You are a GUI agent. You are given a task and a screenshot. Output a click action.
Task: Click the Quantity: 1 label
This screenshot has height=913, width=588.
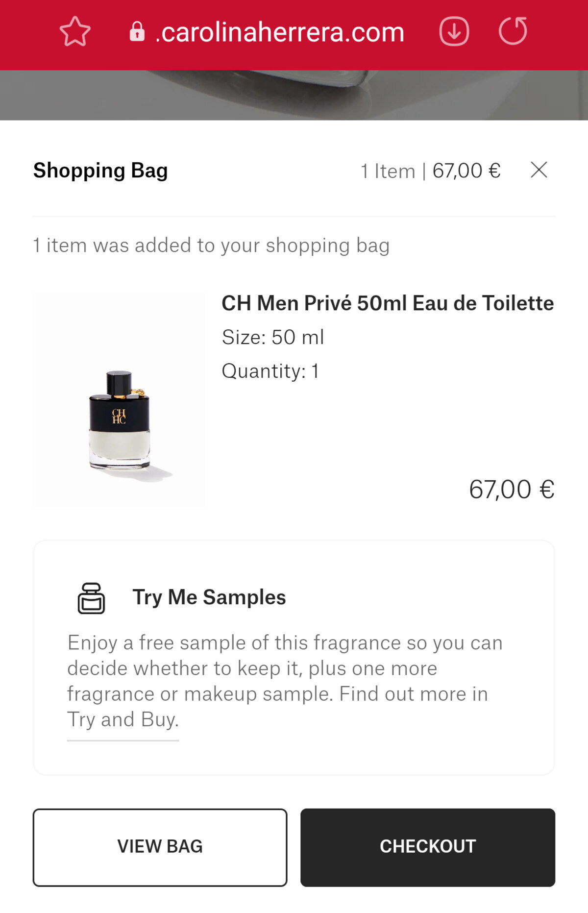coord(270,371)
